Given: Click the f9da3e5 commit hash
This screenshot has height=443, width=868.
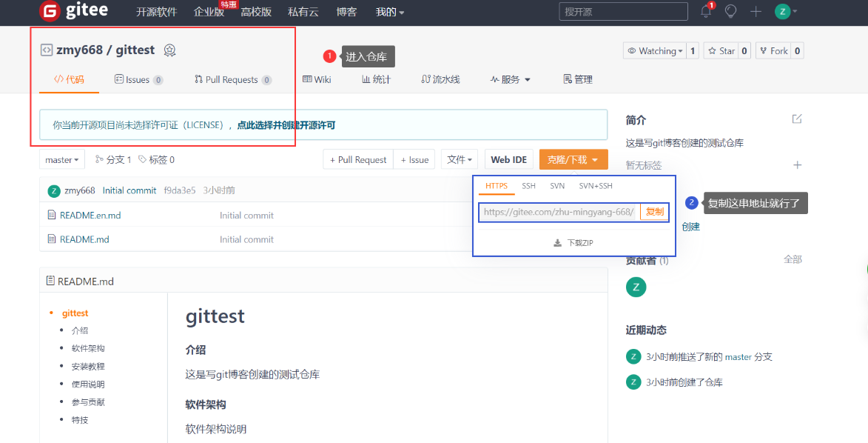Looking at the screenshot, I should tap(180, 190).
